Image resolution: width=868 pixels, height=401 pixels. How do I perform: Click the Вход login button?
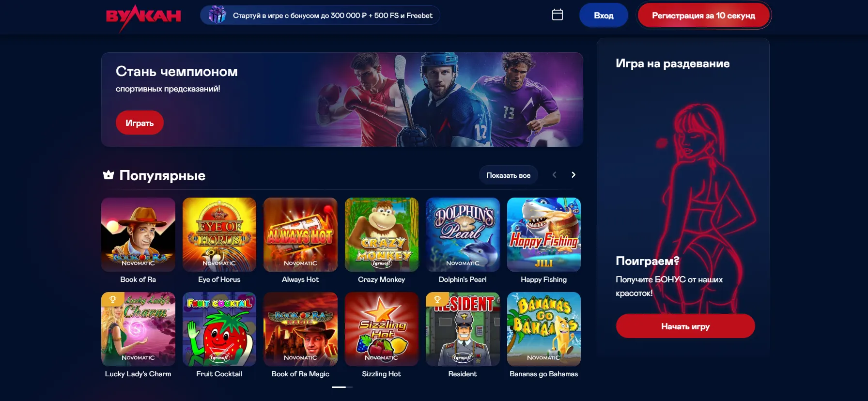click(604, 15)
